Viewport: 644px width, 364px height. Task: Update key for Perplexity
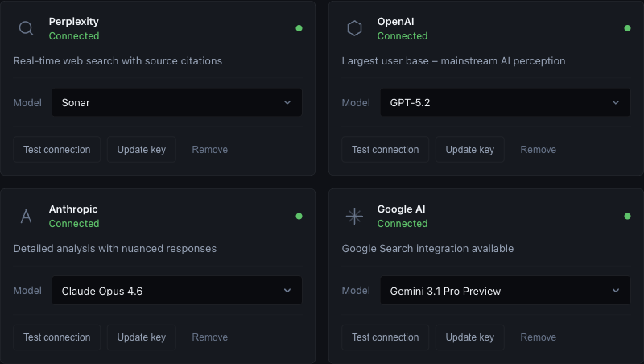(x=142, y=150)
